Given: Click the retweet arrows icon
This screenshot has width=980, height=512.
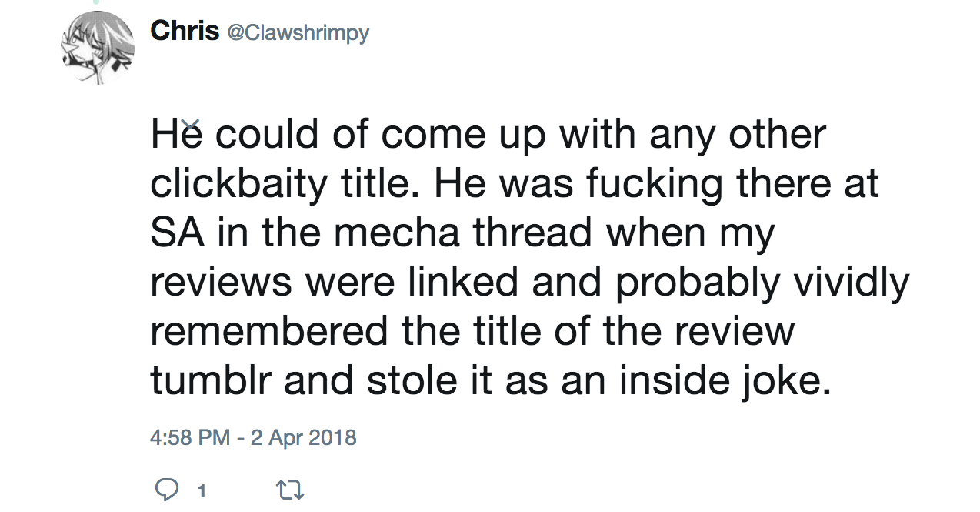Looking at the screenshot, I should click(290, 490).
